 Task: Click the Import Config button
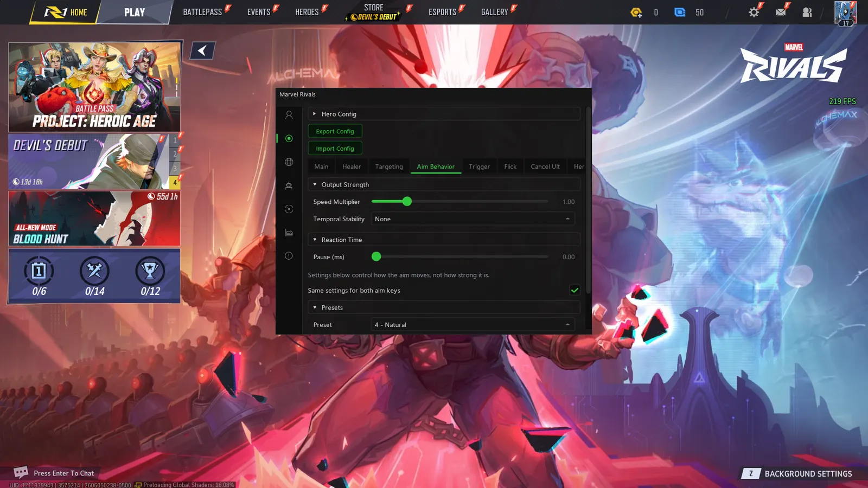coord(335,149)
